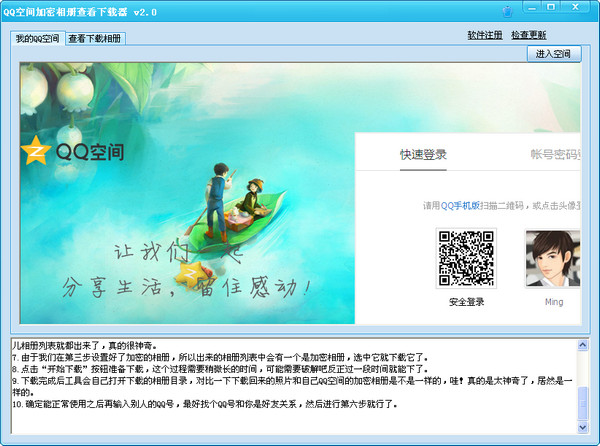The width and height of the screenshot is (600, 446).
Task: Click the skin icon in title bar
Action: (x=508, y=11)
